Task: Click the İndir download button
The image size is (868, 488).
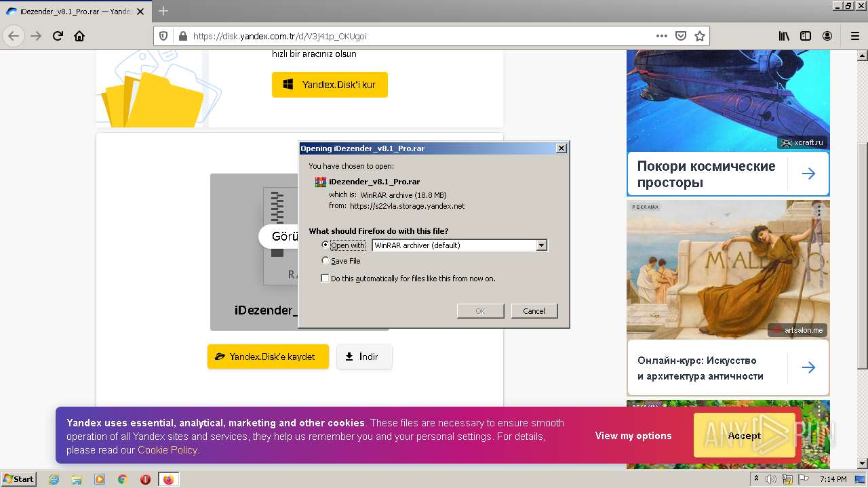Action: point(364,357)
